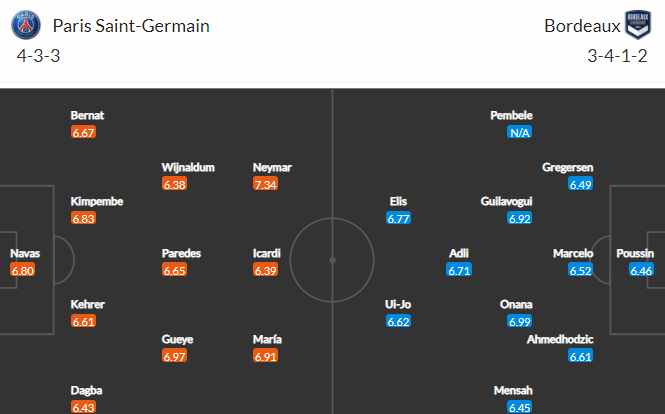
Task: Click the 4-3-3 formation label
Action: click(39, 56)
